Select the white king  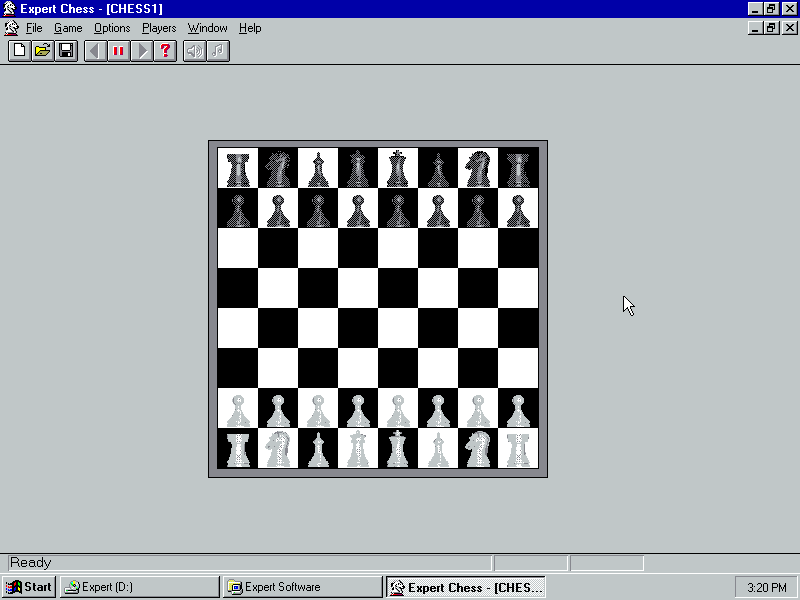pos(397,448)
